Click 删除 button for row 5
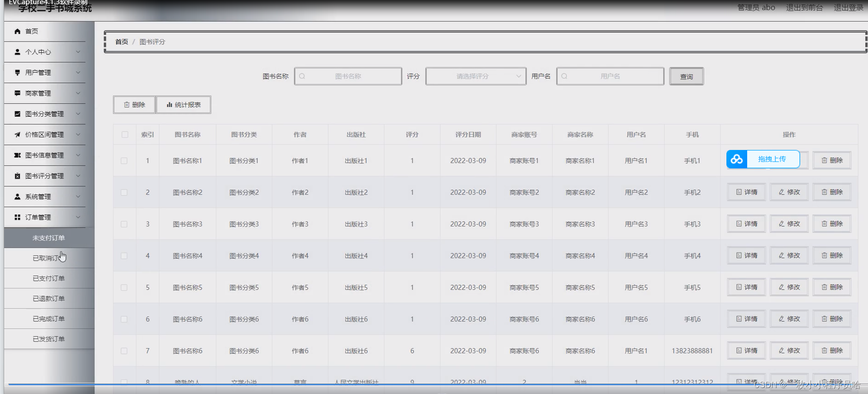Screen dimensions: 868x394 point(832,287)
